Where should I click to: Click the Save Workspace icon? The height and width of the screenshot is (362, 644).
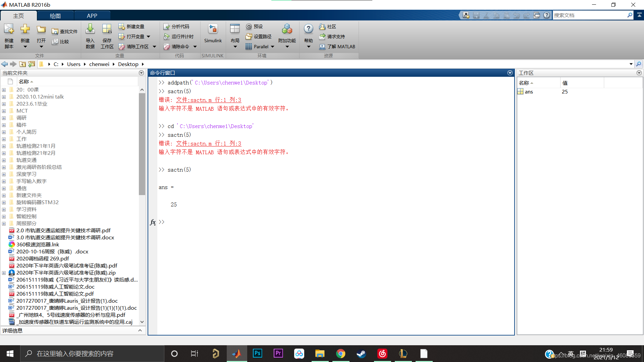[x=107, y=29]
